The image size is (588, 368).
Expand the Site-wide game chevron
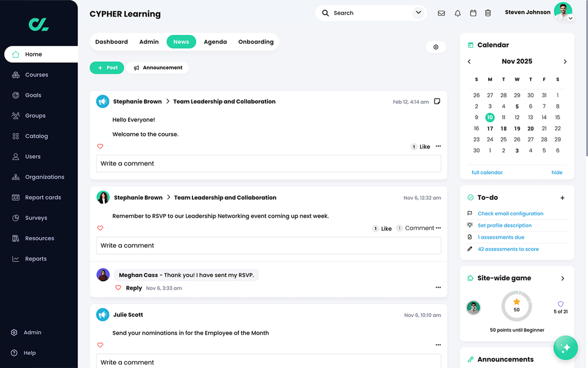[562, 278]
